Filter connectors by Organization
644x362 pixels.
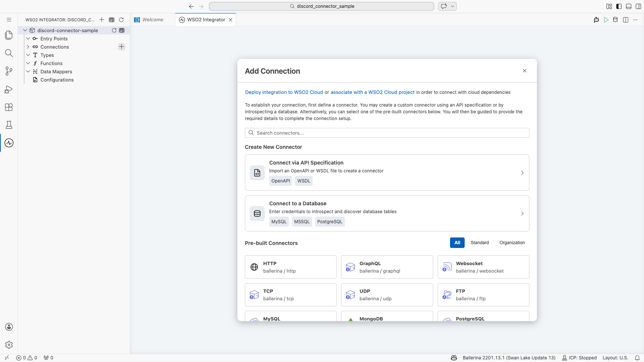pos(512,243)
